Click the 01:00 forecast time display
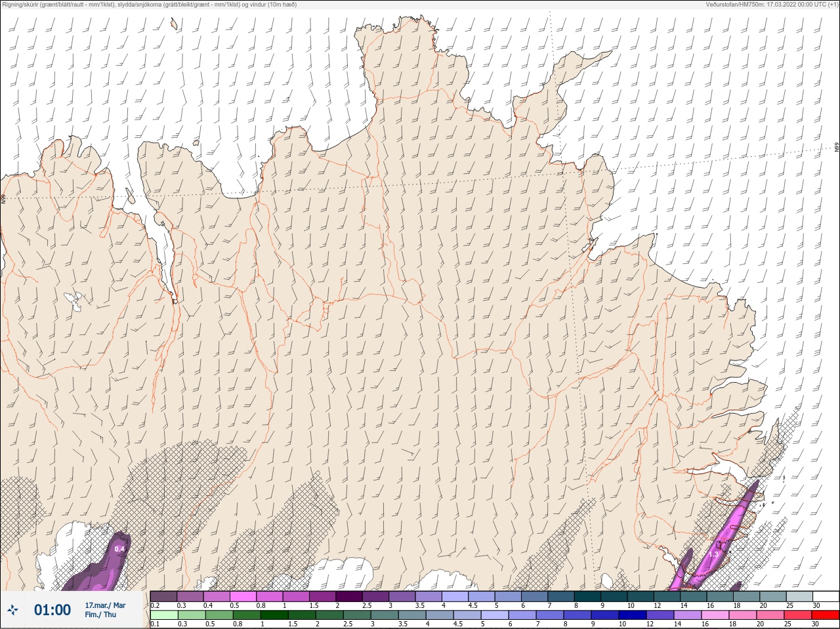Image resolution: width=840 pixels, height=629 pixels. point(52,610)
